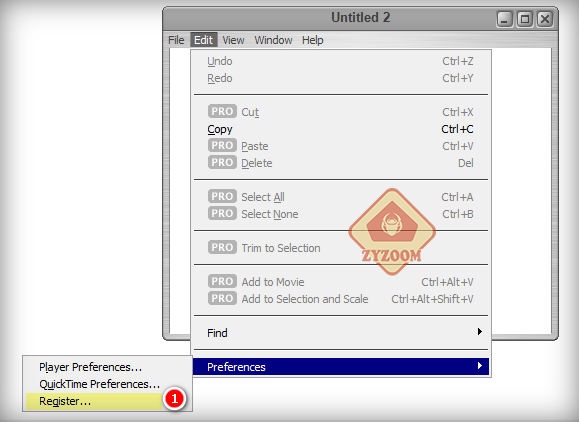This screenshot has width=579, height=422.
Task: Expand the Find submenu arrow
Action: [479, 332]
